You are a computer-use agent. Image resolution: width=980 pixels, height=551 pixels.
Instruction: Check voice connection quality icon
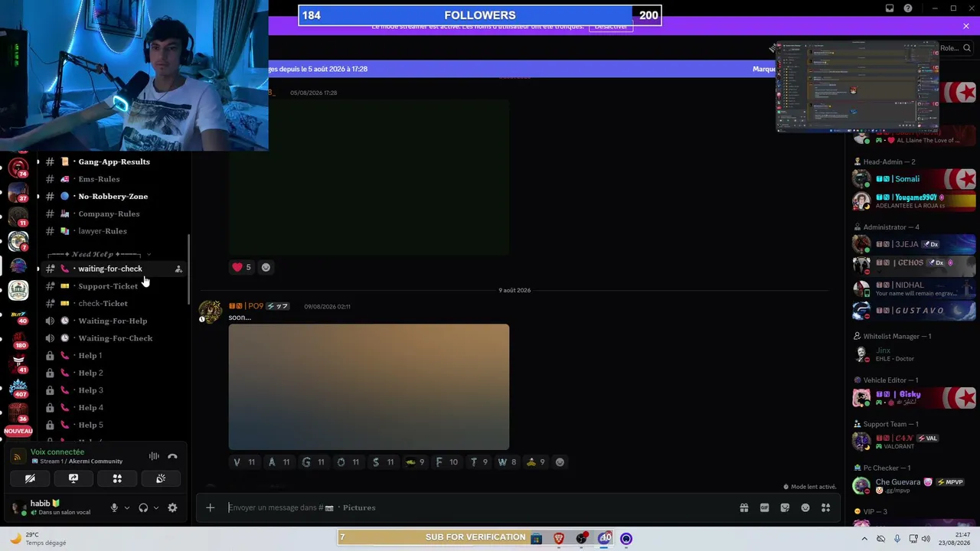[17, 457]
